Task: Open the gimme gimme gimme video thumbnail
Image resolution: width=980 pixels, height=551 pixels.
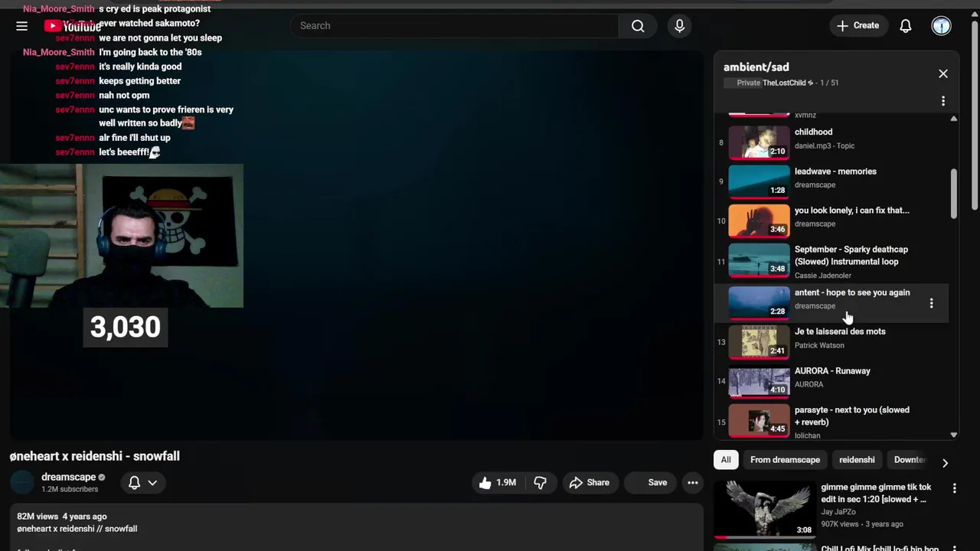Action: (765, 509)
